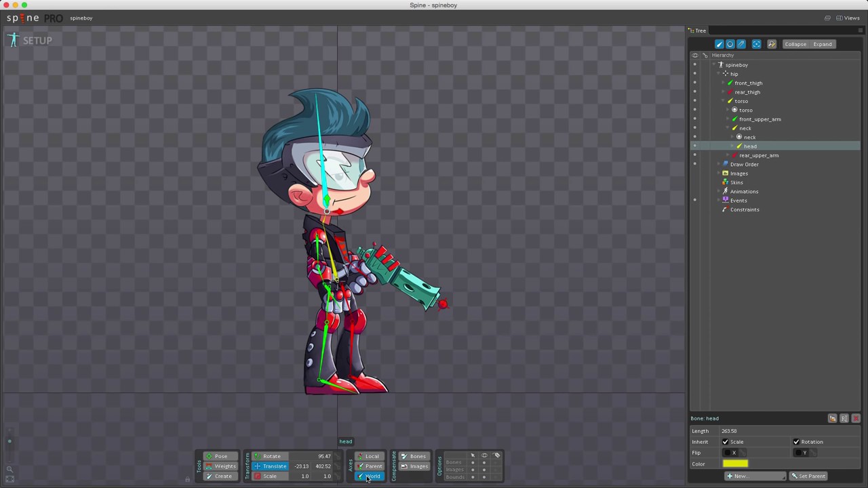This screenshot has width=868, height=488.
Task: Toggle the attachments filter icon in Tree
Action: (741, 44)
